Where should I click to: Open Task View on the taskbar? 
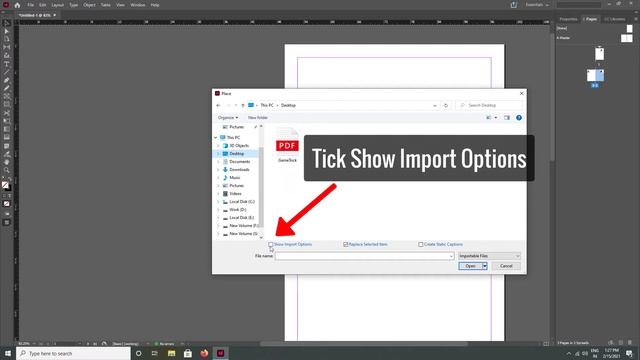pyautogui.click(x=155, y=353)
